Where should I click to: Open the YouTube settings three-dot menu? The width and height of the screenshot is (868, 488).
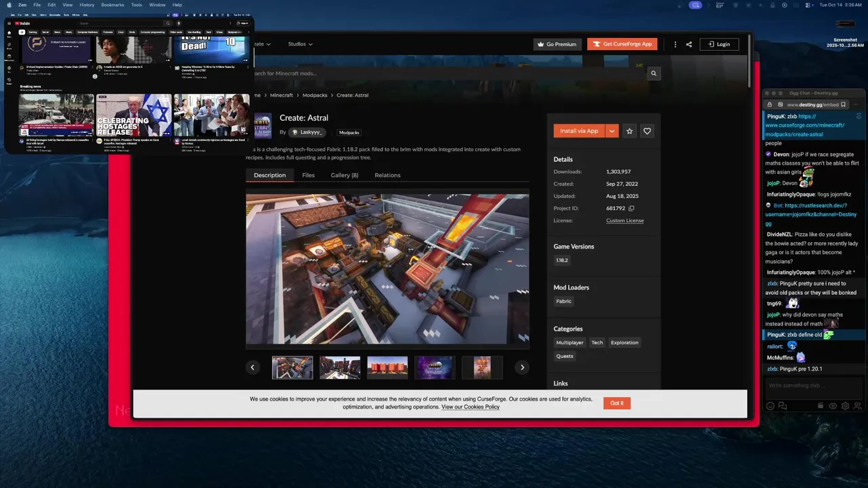tap(231, 23)
